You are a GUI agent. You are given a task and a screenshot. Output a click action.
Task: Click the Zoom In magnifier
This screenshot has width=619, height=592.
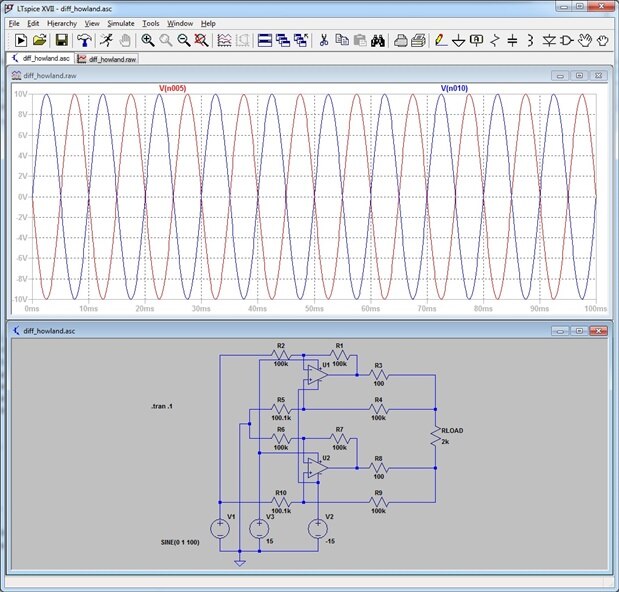[x=148, y=40]
